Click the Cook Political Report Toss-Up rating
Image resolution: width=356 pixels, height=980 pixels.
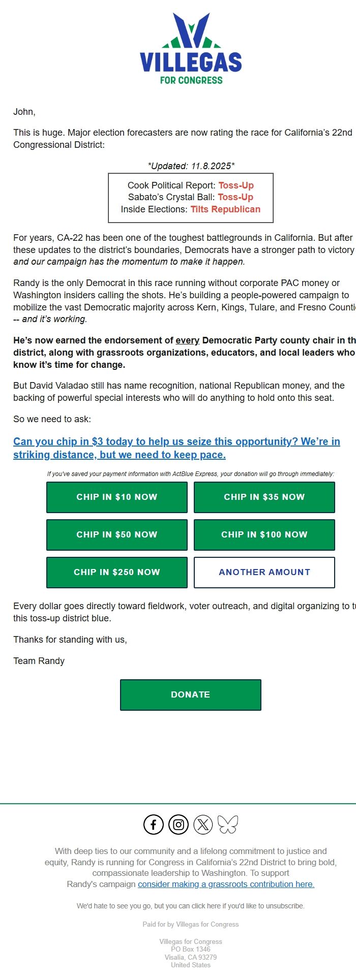coord(190,185)
